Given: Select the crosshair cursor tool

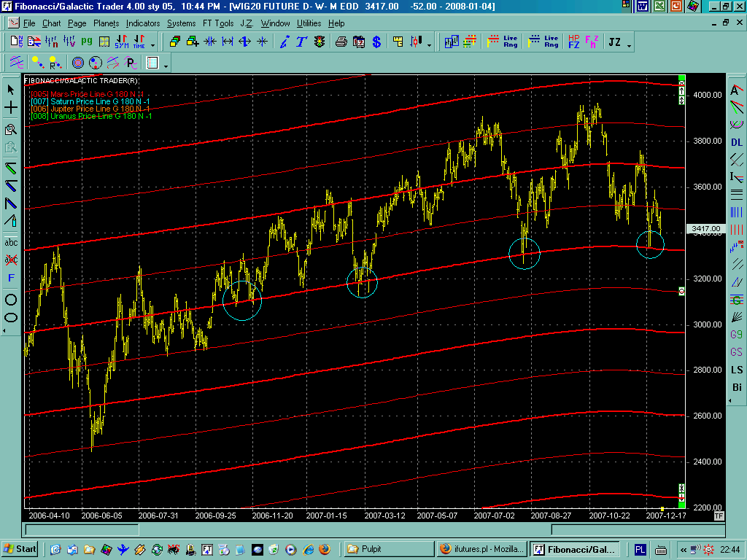Looking at the screenshot, I should (x=11, y=108).
